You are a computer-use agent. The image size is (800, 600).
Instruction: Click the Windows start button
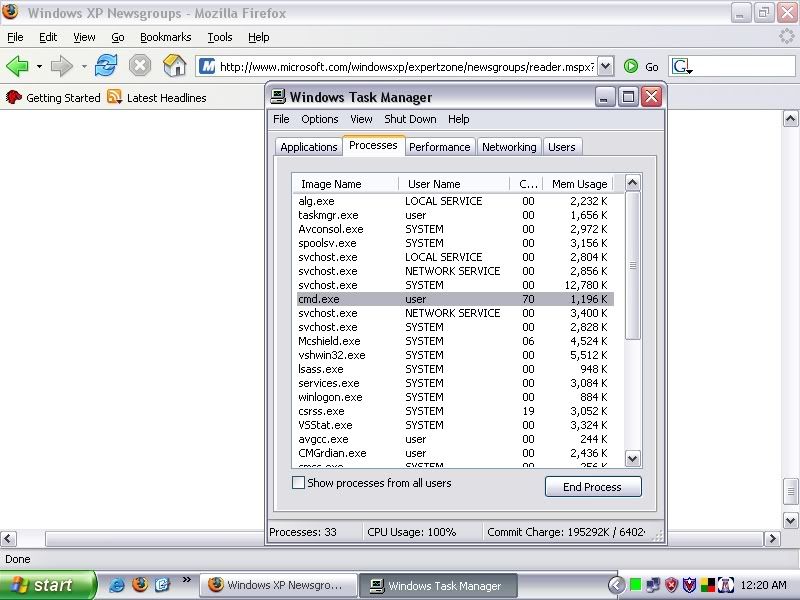[47, 585]
